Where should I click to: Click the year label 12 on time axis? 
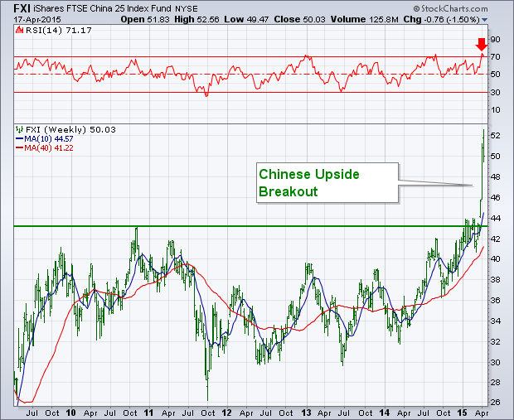click(x=226, y=413)
